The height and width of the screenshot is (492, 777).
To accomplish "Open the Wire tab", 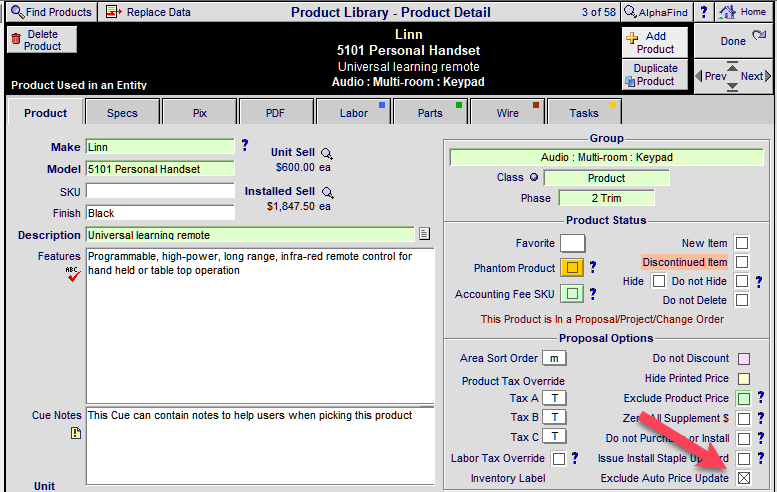I will point(507,113).
